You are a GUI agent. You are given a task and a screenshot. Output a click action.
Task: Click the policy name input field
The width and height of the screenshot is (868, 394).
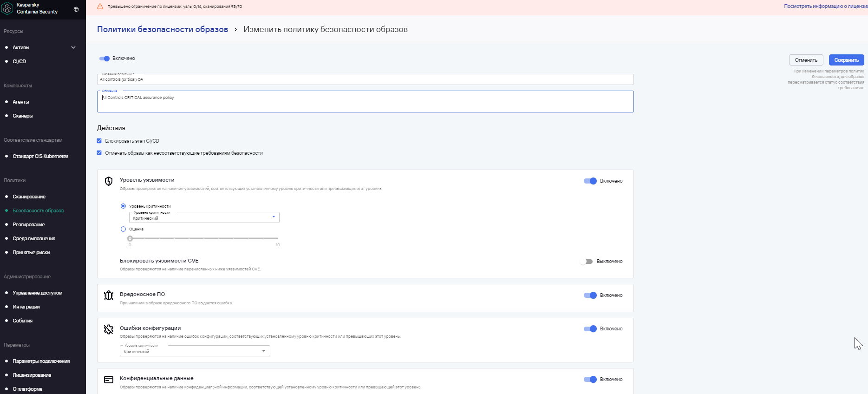coord(365,79)
